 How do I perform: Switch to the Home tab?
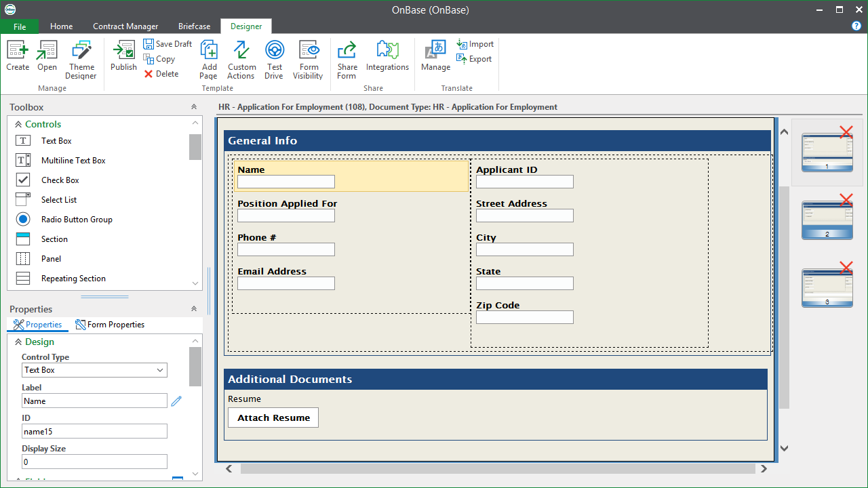[x=61, y=26]
